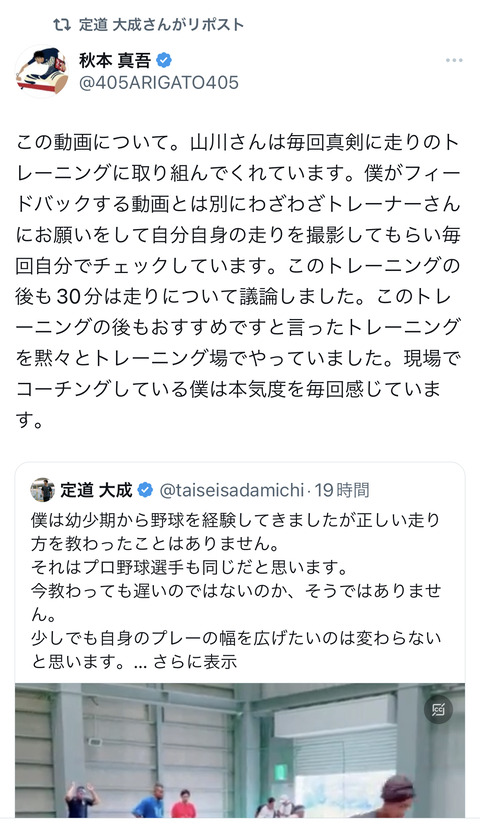This screenshot has width=480, height=828.
Task: Click verified badge beside 秋本 真吾
Action: click(164, 60)
